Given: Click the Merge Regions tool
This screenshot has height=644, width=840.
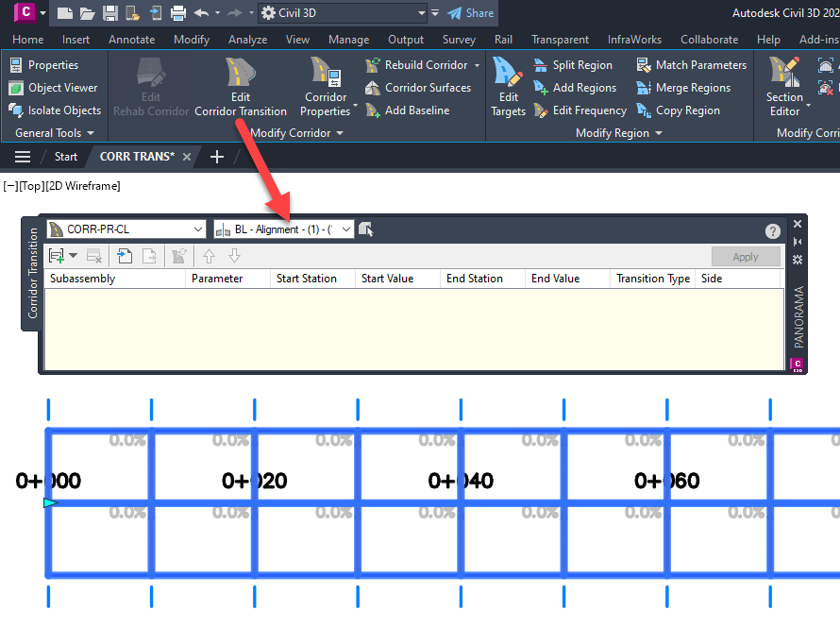Looking at the screenshot, I should pyautogui.click(x=683, y=87).
